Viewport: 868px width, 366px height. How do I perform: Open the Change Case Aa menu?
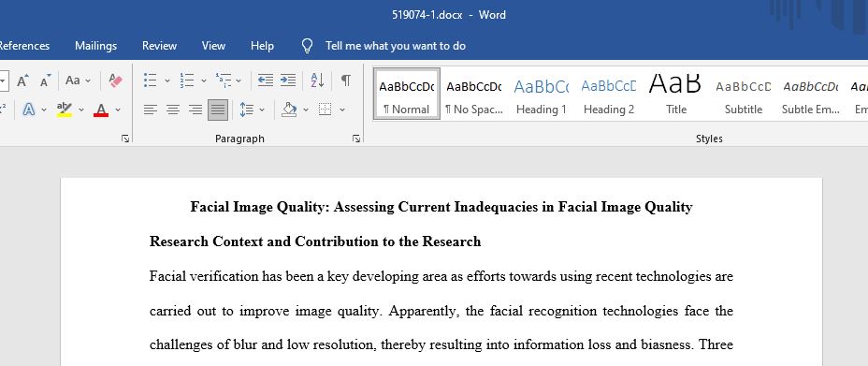(x=78, y=81)
